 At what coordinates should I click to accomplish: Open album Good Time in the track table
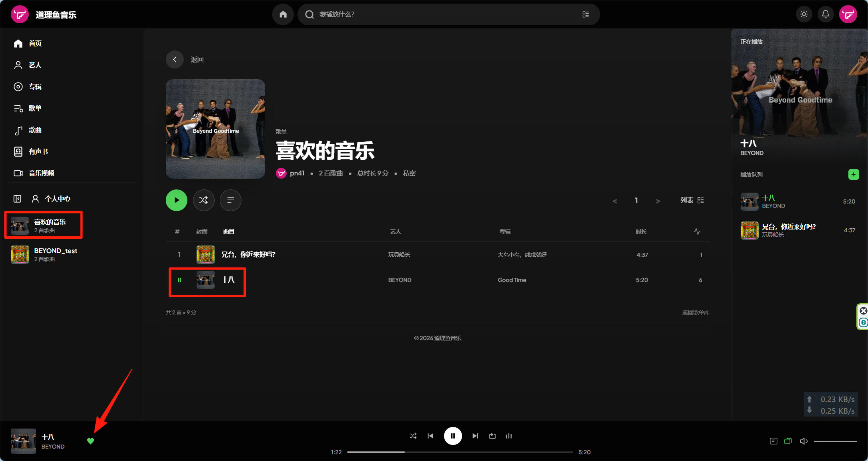[512, 280]
